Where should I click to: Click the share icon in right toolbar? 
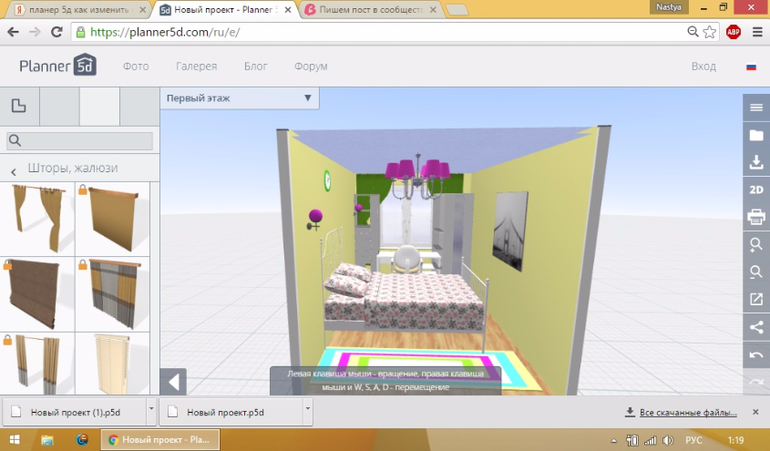tap(756, 327)
